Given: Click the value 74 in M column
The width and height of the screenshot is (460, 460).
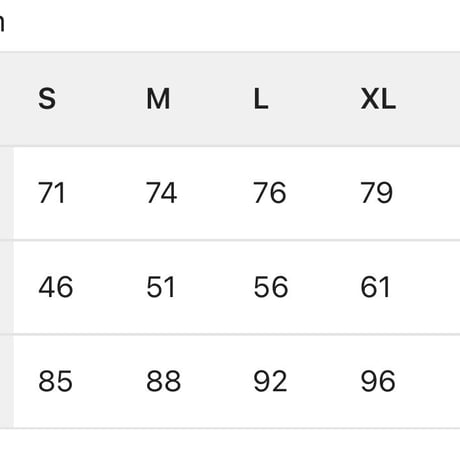Looking at the screenshot, I should [161, 193].
